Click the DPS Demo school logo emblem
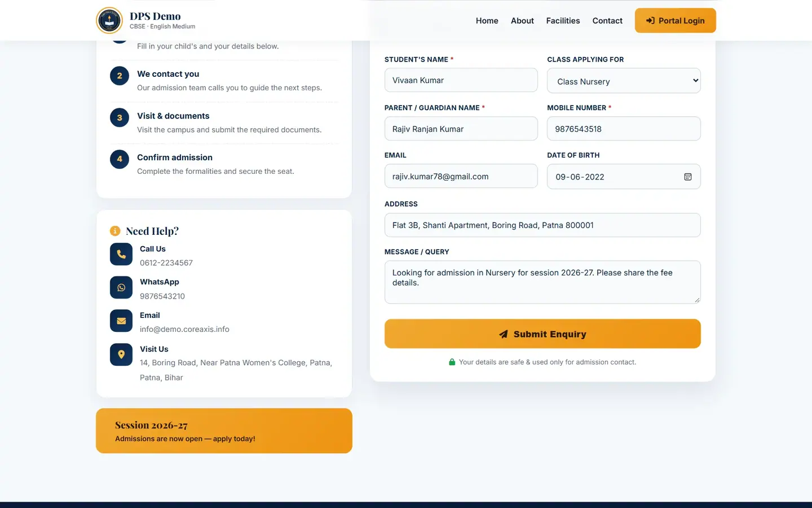Screen dimensions: 812x508 coord(109,21)
